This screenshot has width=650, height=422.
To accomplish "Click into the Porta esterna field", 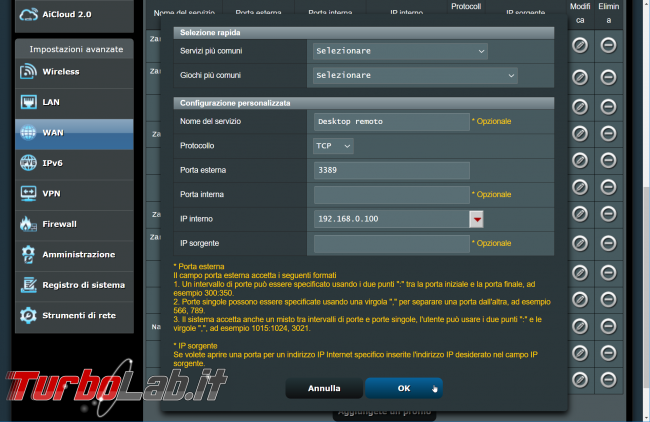I will pyautogui.click(x=392, y=170).
